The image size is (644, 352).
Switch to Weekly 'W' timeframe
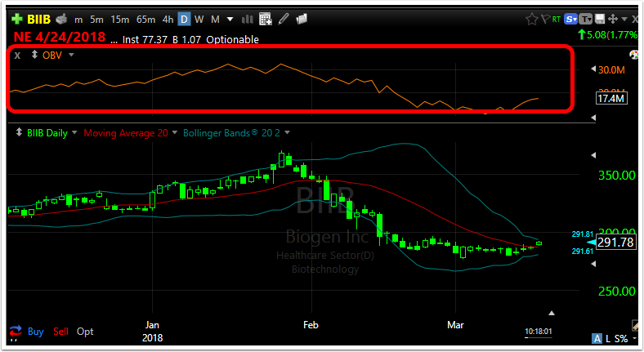(199, 20)
